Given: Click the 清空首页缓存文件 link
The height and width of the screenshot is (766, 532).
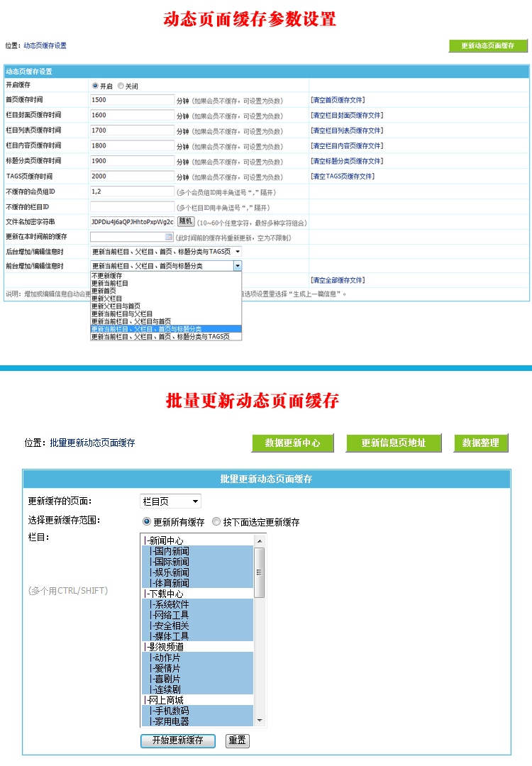Looking at the screenshot, I should (x=338, y=100).
